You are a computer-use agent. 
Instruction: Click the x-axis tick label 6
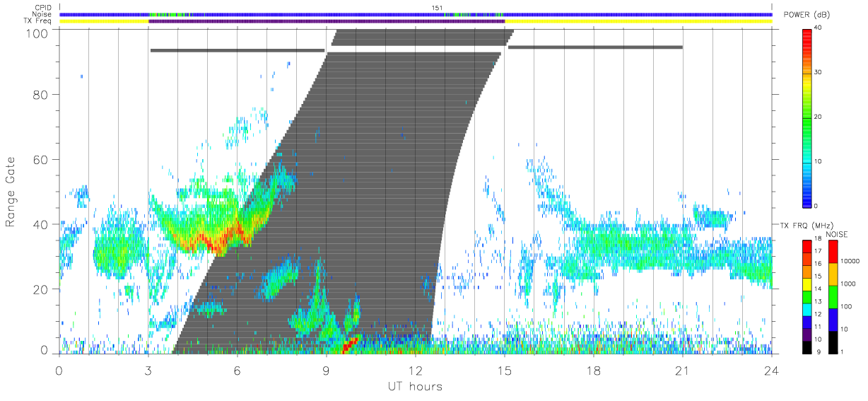[237, 369]
